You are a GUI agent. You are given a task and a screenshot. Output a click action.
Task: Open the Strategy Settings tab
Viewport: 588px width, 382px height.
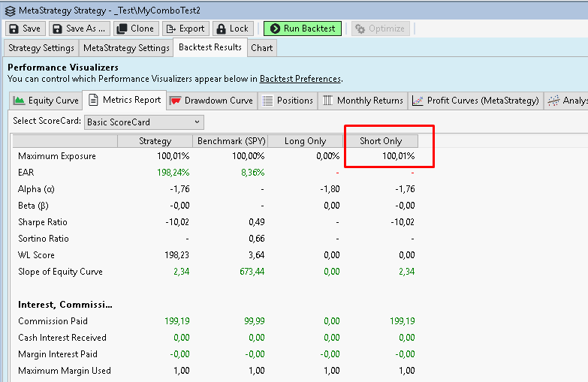click(41, 48)
